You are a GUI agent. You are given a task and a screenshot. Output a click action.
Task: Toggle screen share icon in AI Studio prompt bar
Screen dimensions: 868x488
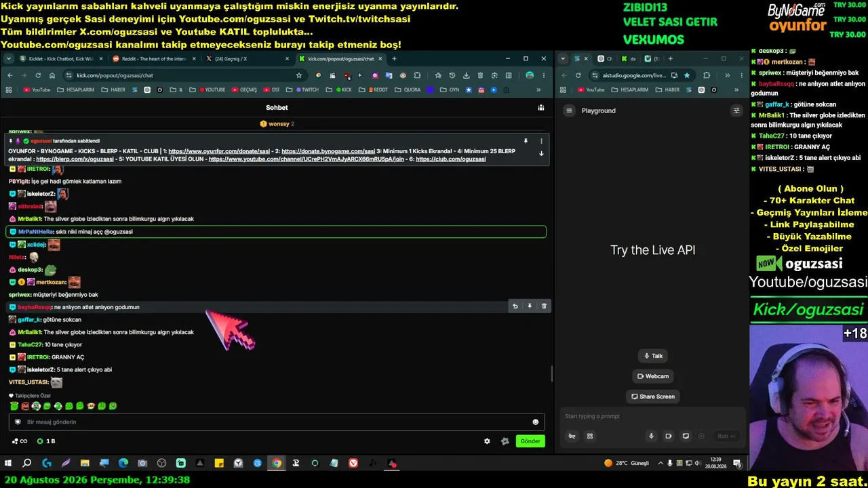click(x=686, y=436)
